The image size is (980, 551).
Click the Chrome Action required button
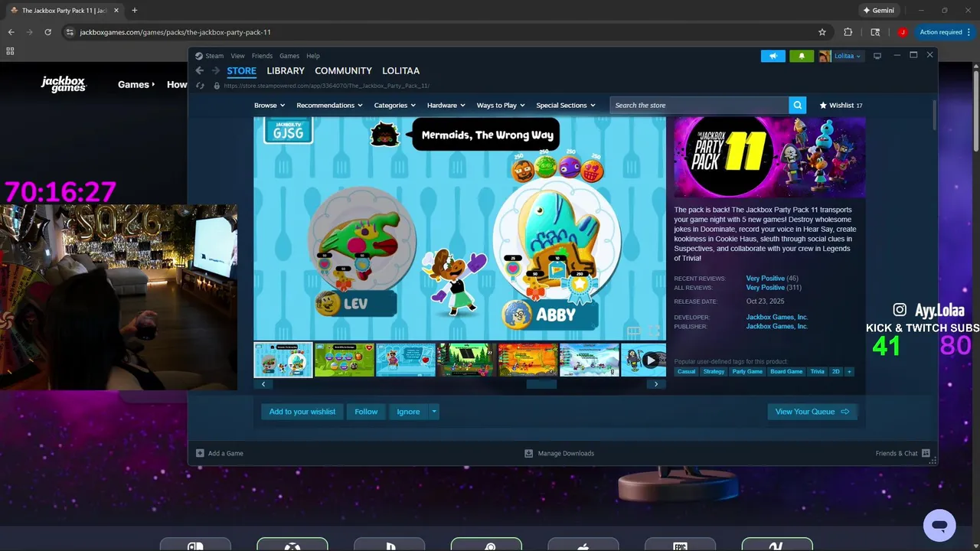[x=946, y=32]
